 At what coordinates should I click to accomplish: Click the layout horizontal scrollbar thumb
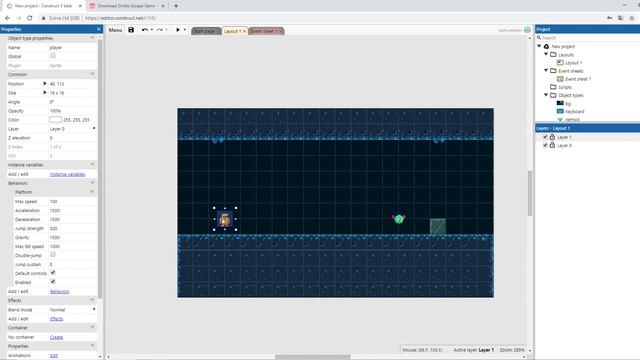click(313, 357)
